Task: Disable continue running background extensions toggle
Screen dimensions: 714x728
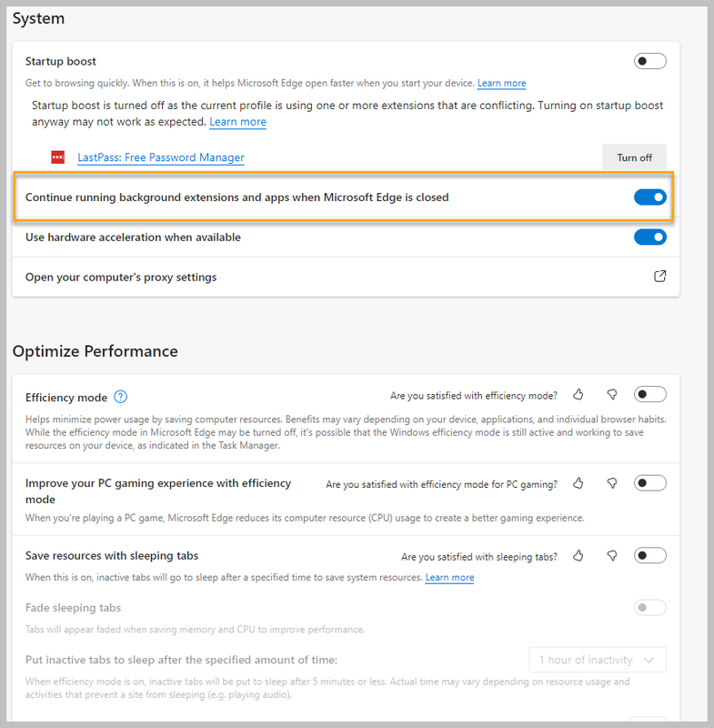Action: coord(649,197)
